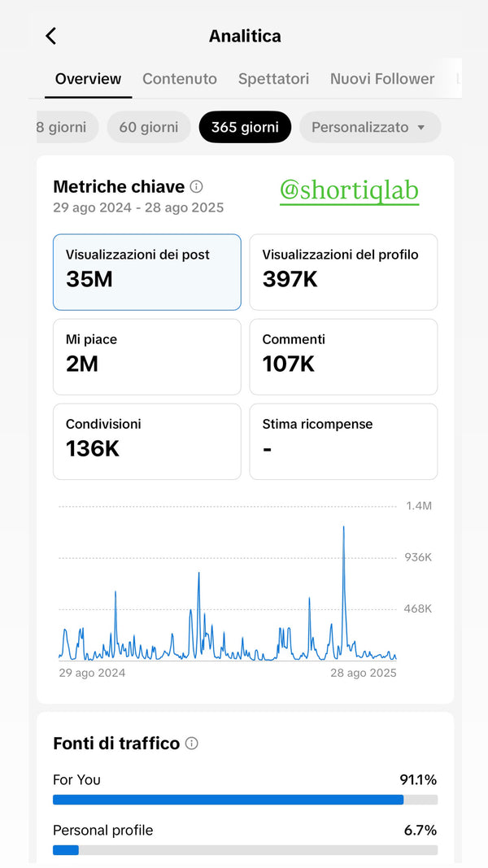Viewport: 488px width, 868px height.
Task: Open the @shortiqlab link
Action: (x=349, y=190)
